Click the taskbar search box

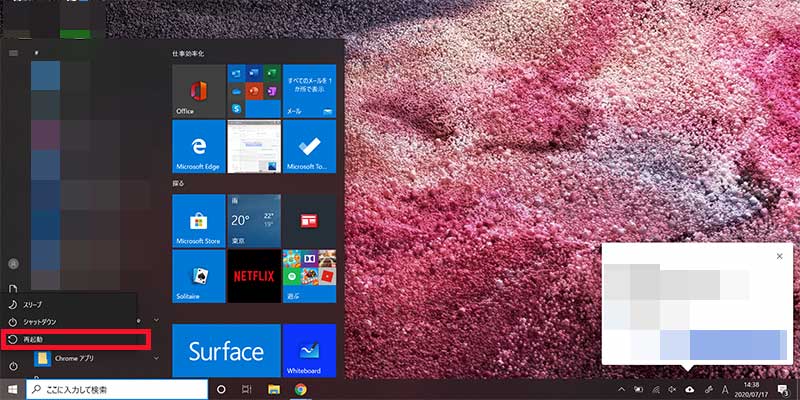[x=116, y=389]
